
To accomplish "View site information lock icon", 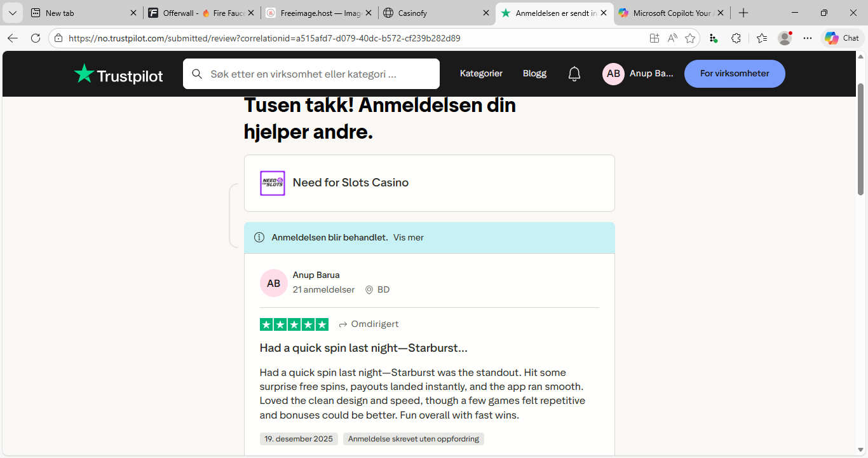I will click(58, 38).
